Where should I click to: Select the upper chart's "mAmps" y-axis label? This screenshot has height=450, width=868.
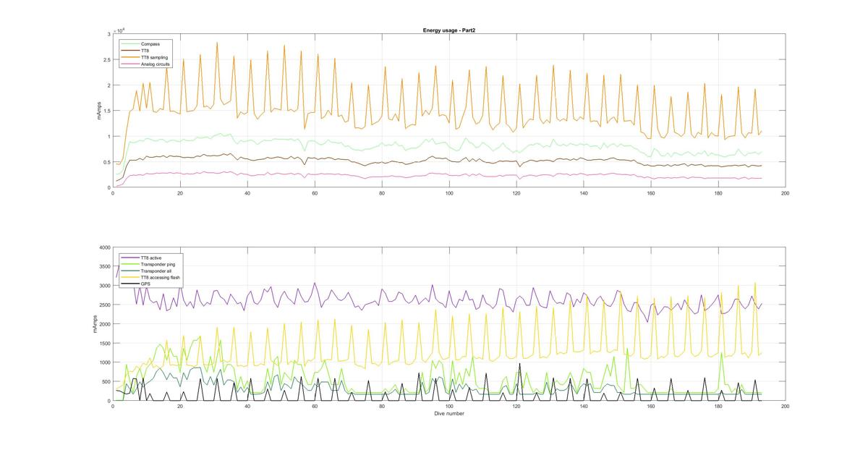101,111
